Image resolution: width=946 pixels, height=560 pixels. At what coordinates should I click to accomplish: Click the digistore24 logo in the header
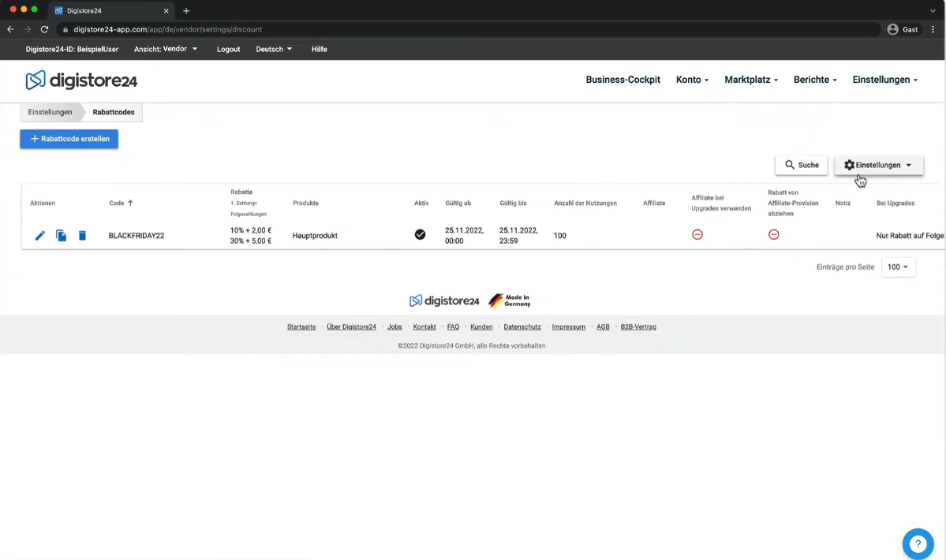(81, 80)
